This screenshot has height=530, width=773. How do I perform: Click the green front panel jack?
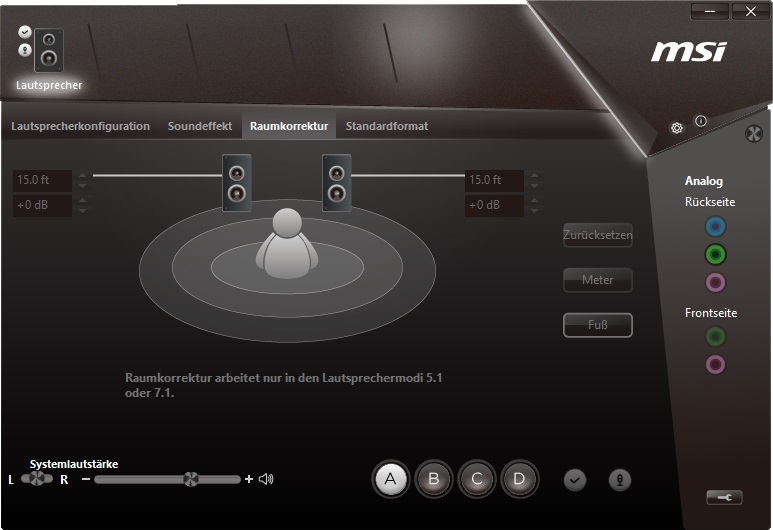coord(715,337)
